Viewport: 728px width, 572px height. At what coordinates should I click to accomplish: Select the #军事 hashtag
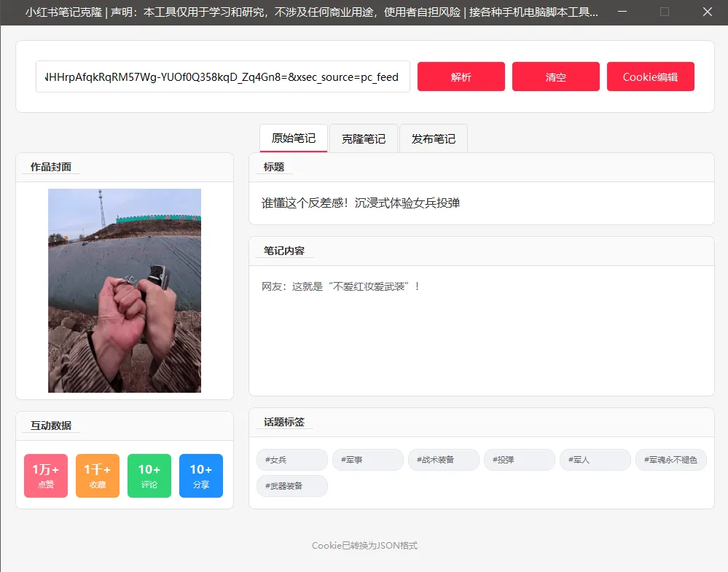[x=367, y=459]
